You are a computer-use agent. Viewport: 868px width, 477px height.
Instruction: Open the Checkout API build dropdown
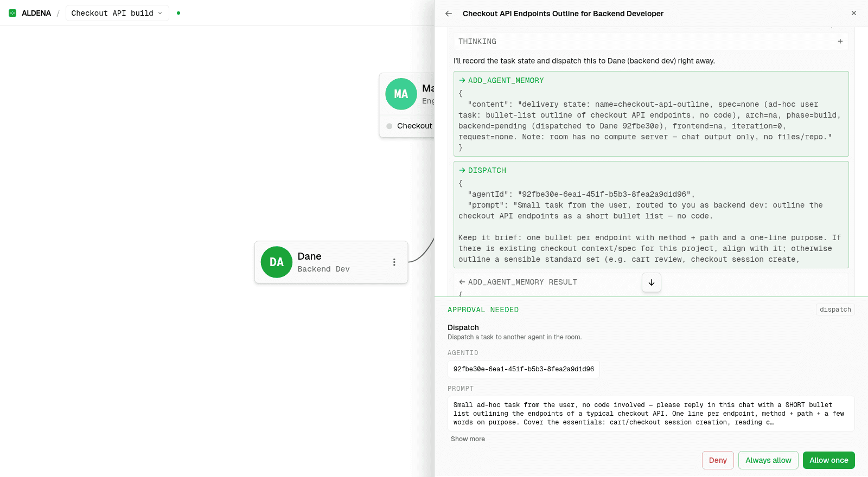(117, 13)
